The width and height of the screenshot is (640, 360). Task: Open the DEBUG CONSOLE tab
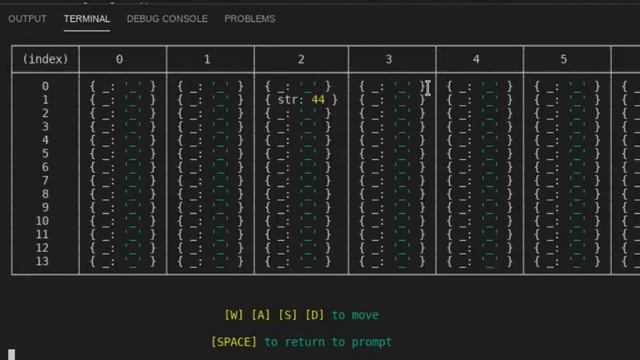click(x=167, y=19)
